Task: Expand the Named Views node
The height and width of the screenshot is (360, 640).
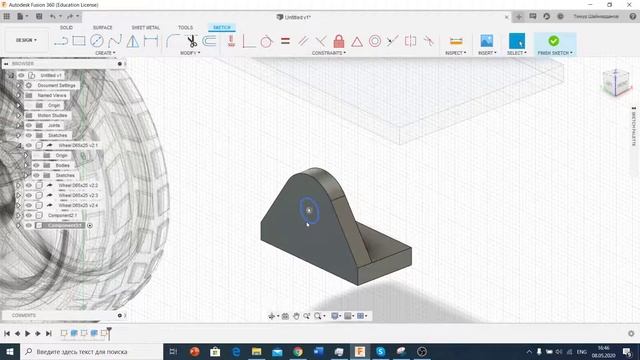Action: click(x=18, y=96)
